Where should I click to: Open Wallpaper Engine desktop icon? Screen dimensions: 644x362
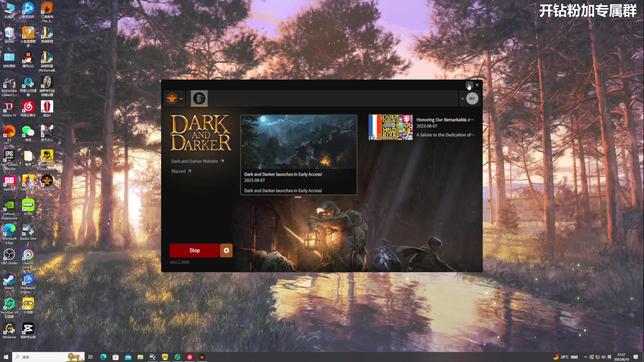28,284
